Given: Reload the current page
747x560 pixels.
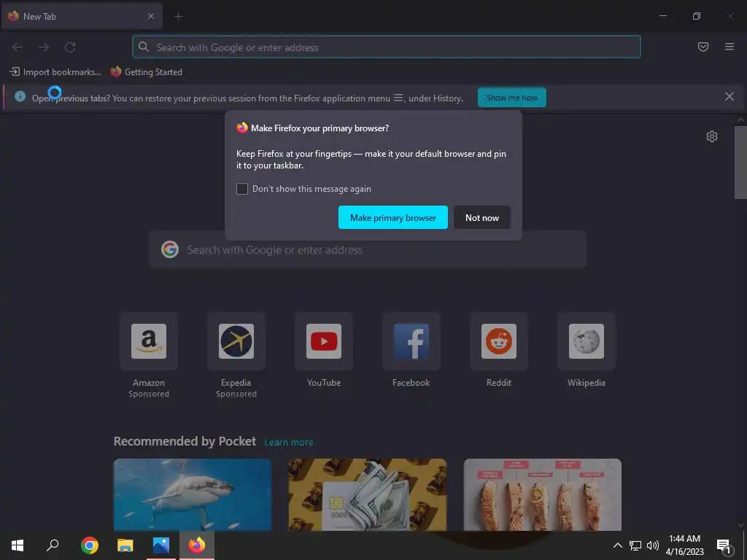Looking at the screenshot, I should [70, 47].
